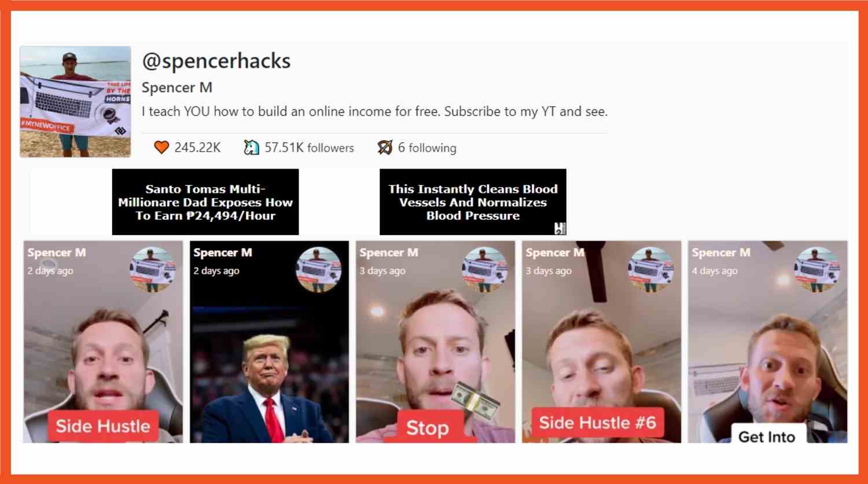Click the 6 following count
The image size is (868, 484).
(x=427, y=148)
